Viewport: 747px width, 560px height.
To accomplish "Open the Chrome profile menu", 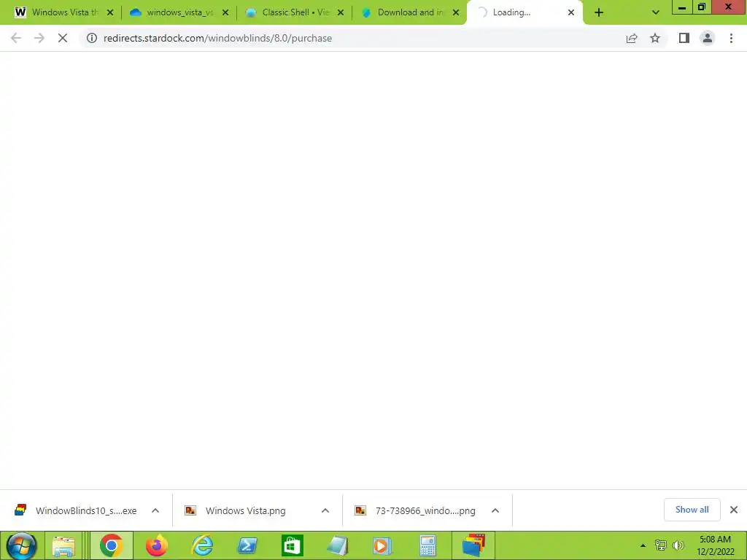I will (708, 38).
